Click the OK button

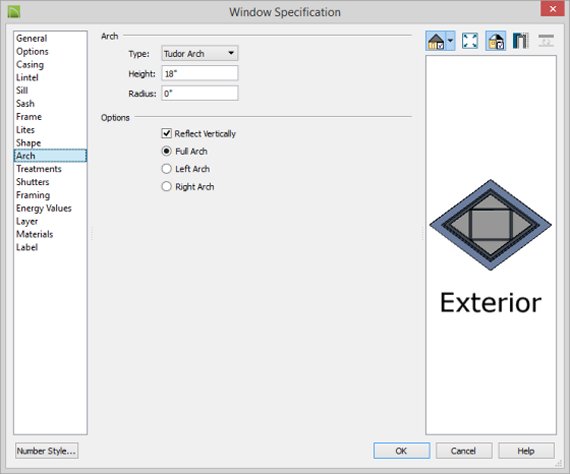pyautogui.click(x=401, y=451)
